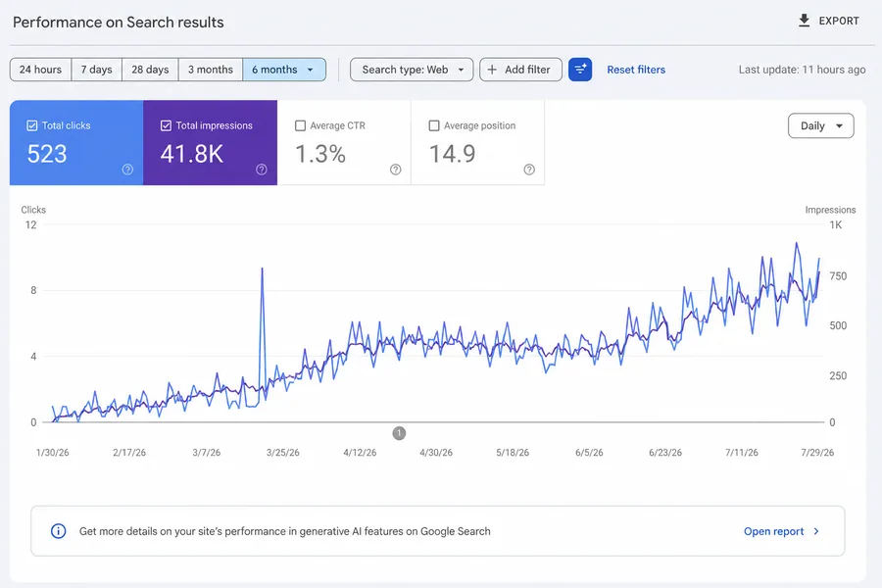Enable the Average CTR checkbox

pos(301,125)
